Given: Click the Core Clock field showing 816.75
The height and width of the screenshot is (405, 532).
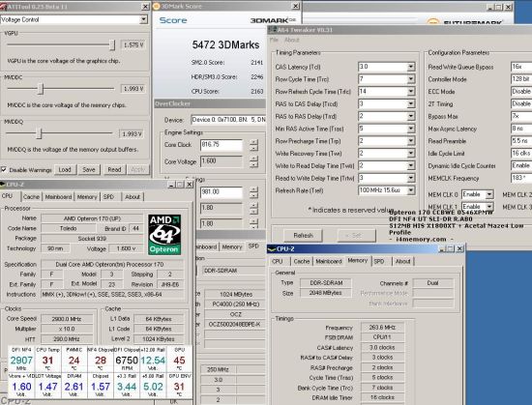Looking at the screenshot, I should 222,145.
